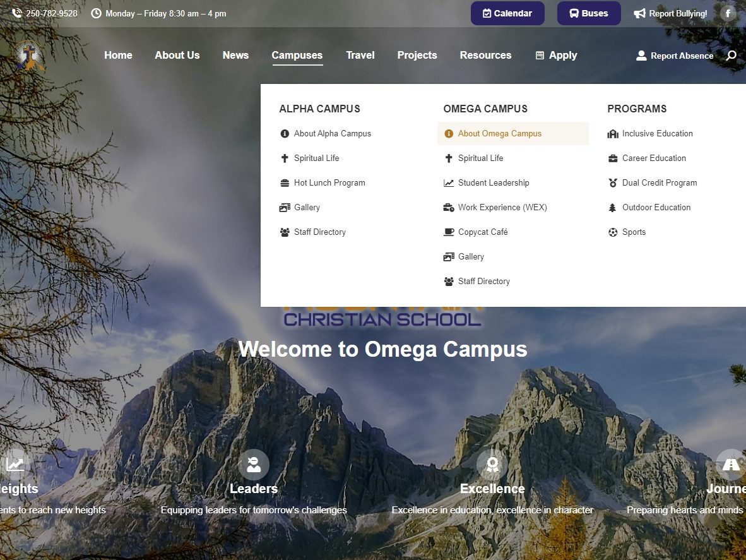
Task: Open the Resources dropdown menu
Action: 485,56
